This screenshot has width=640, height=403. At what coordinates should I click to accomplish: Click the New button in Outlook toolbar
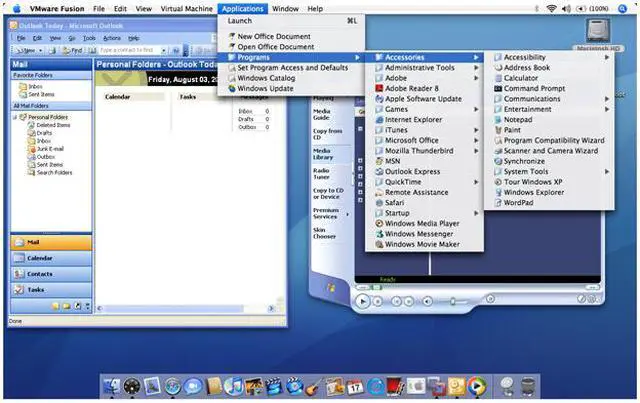coord(28,50)
